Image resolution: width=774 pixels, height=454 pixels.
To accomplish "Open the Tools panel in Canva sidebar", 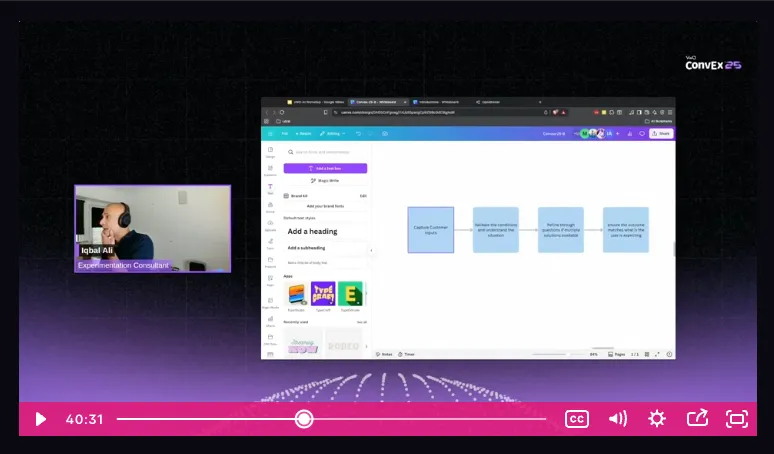I will coord(270,243).
